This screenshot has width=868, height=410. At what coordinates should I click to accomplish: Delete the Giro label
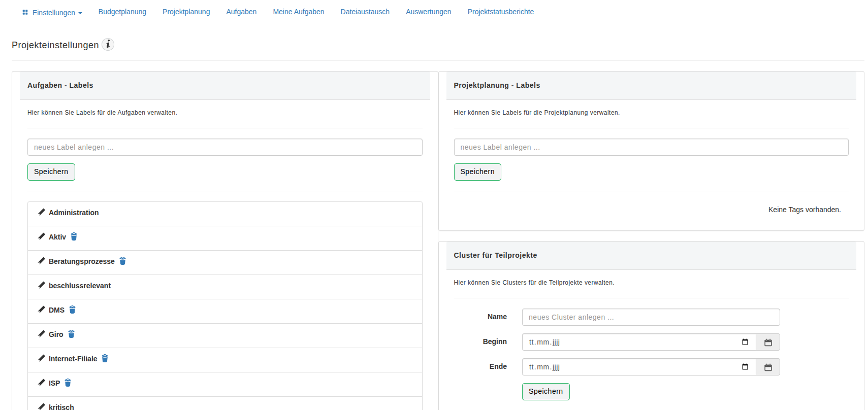click(72, 334)
